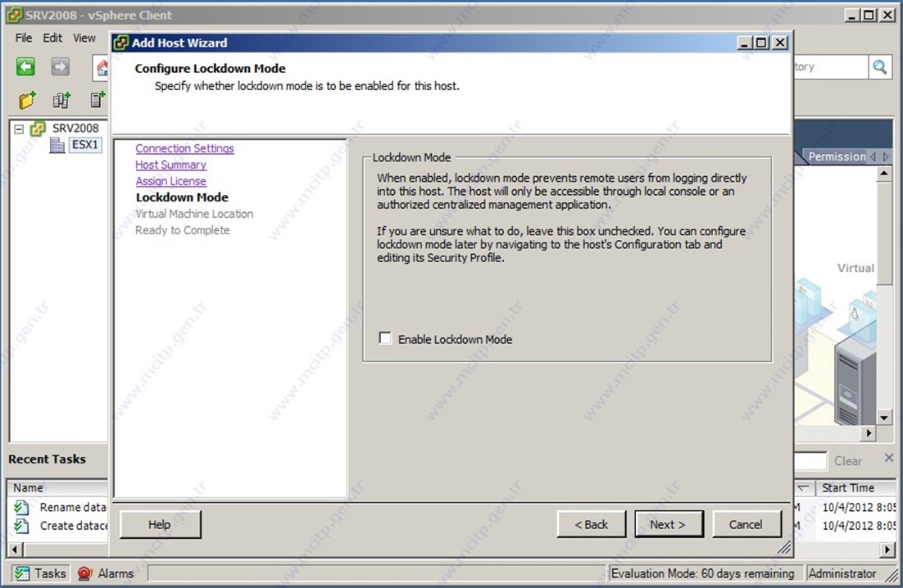This screenshot has height=588, width=903.
Task: Close the Add Host Wizard window
Action: coord(780,43)
